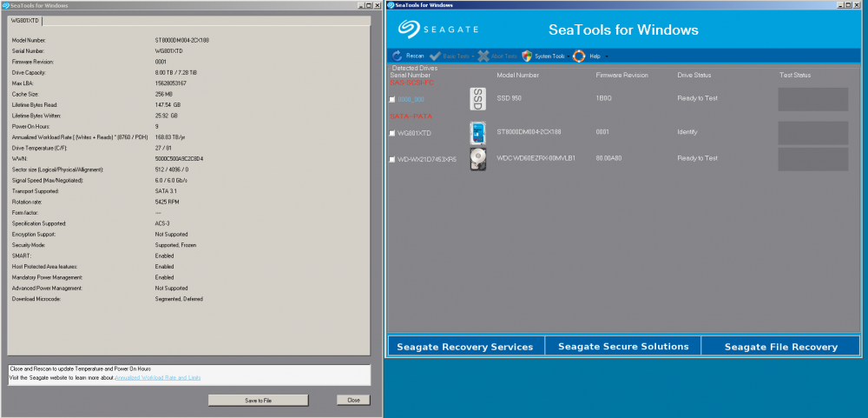868x418 pixels.
Task: Click the Specification Supported value ACS-3
Action: pyautogui.click(x=163, y=224)
